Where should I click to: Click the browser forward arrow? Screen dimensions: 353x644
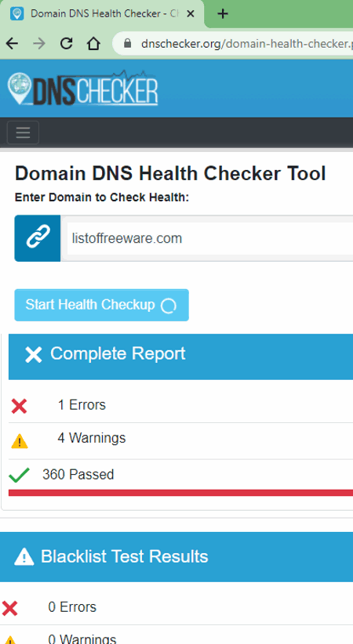(39, 43)
